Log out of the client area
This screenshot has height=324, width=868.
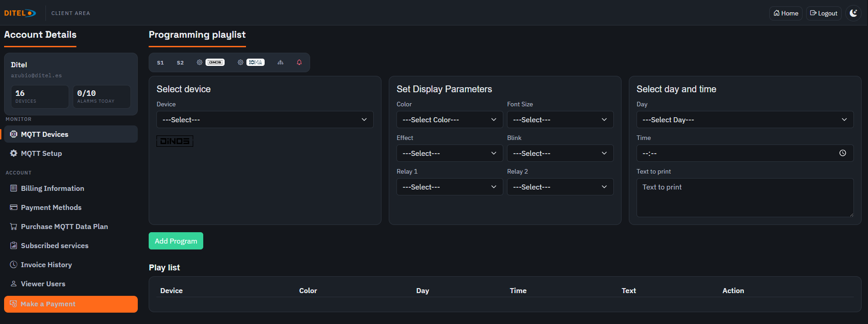(x=823, y=13)
